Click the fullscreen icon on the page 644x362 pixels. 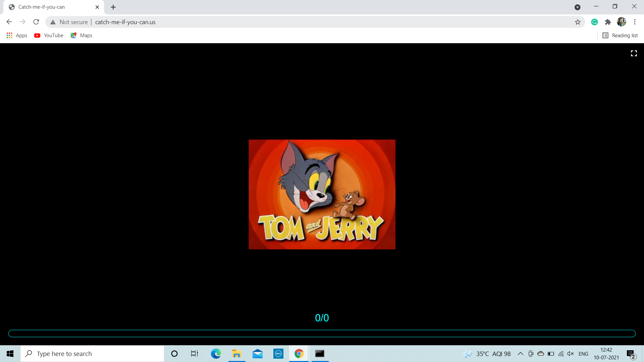634,53
